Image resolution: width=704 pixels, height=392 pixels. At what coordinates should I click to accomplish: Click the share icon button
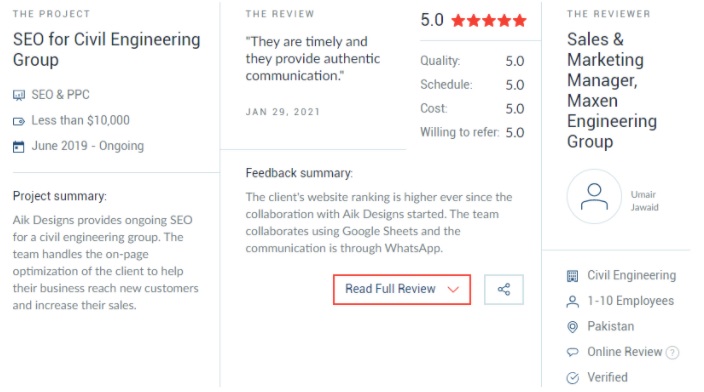click(x=504, y=289)
